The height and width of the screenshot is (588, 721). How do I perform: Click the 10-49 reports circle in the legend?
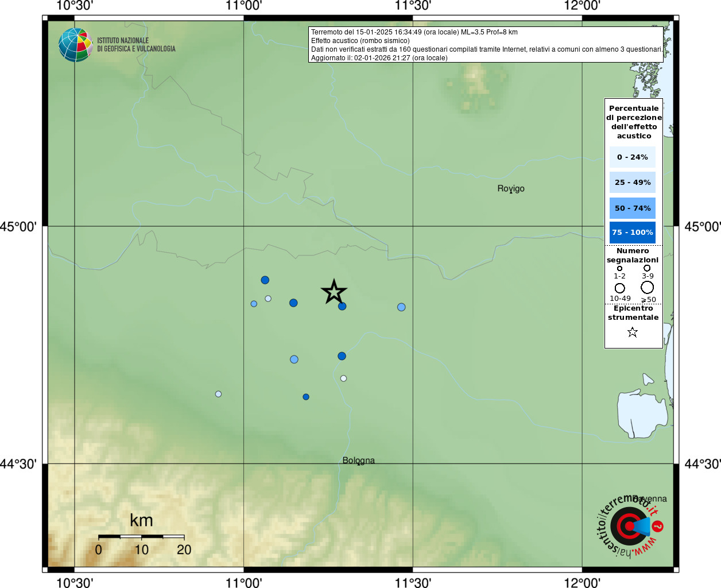(619, 288)
